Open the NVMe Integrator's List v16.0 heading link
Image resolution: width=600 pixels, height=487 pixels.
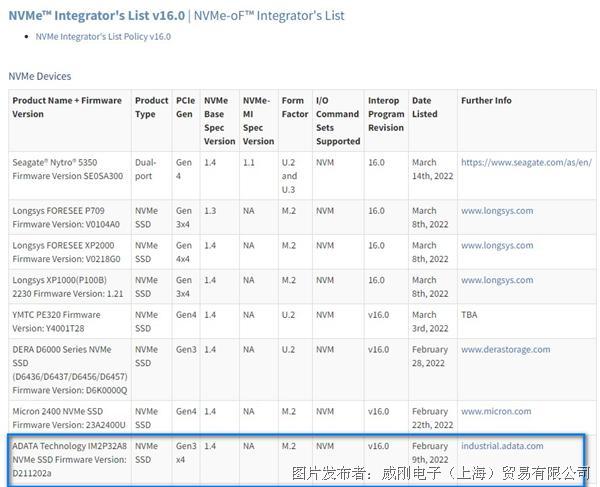point(96,16)
